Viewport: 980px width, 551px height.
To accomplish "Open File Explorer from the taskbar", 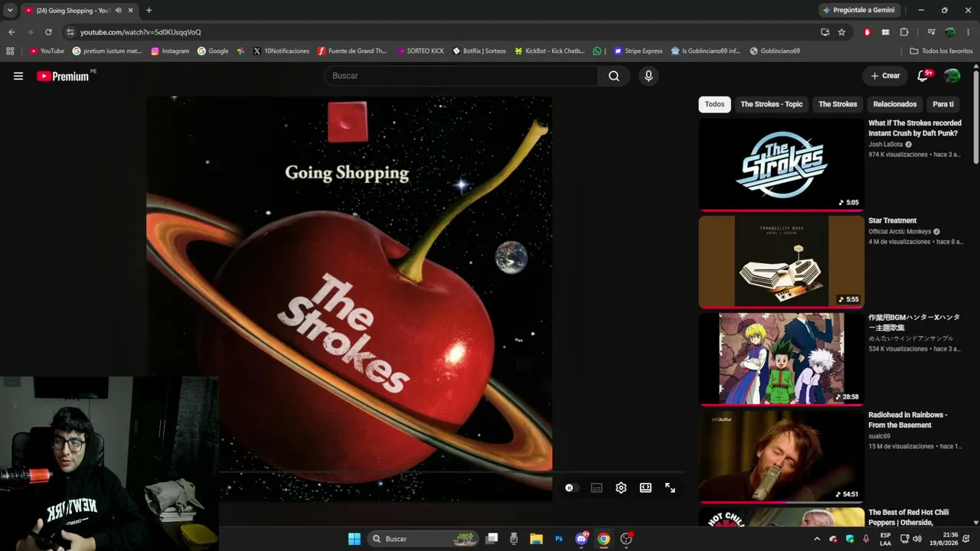I will pos(537,539).
